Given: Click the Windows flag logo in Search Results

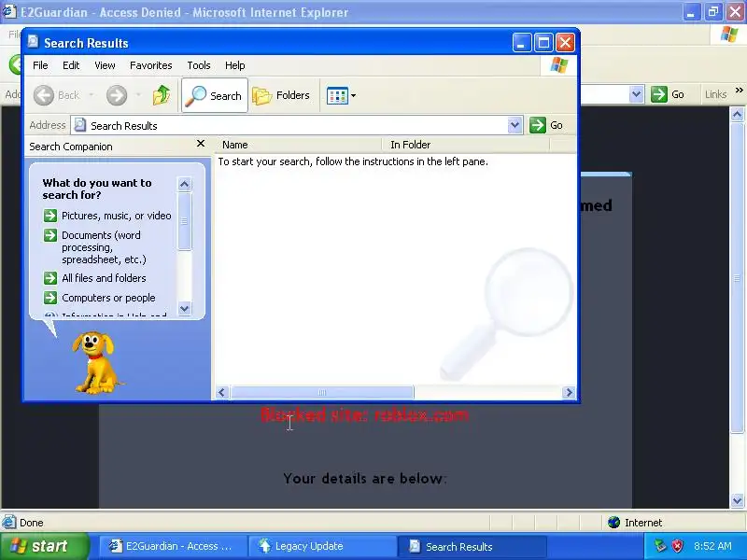Looking at the screenshot, I should [x=558, y=65].
